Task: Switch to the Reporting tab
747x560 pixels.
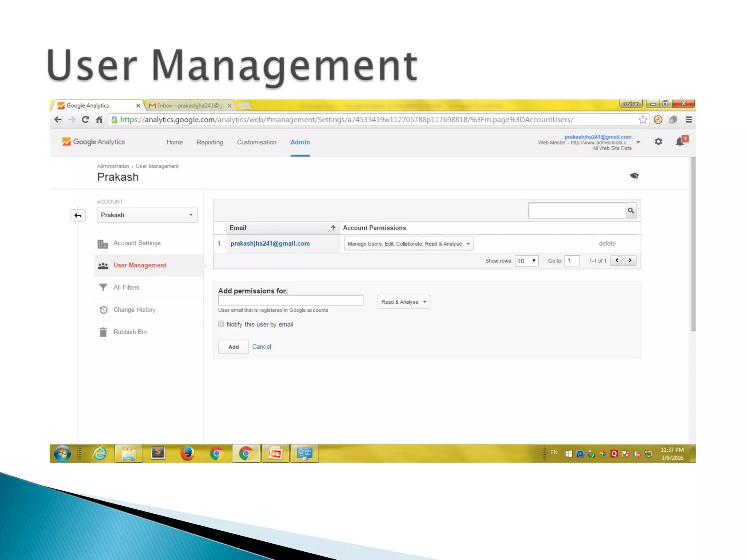Action: (x=210, y=142)
